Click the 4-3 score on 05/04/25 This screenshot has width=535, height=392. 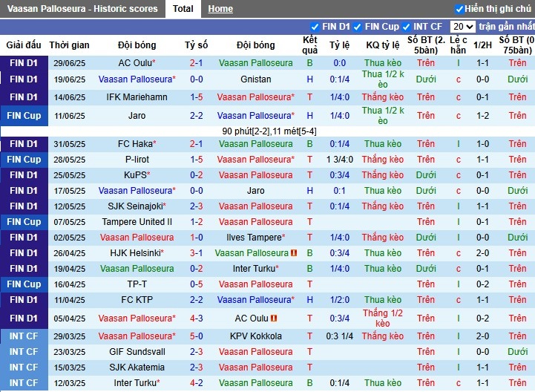click(196, 318)
